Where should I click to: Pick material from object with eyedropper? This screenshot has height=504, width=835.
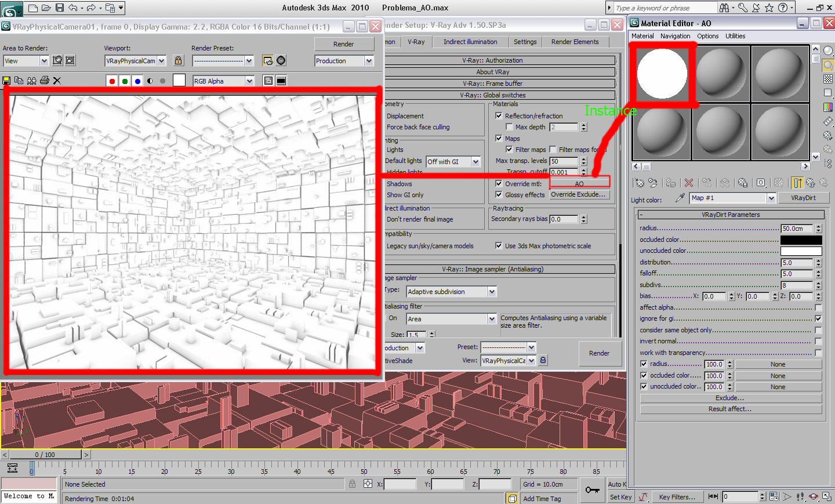pos(680,198)
